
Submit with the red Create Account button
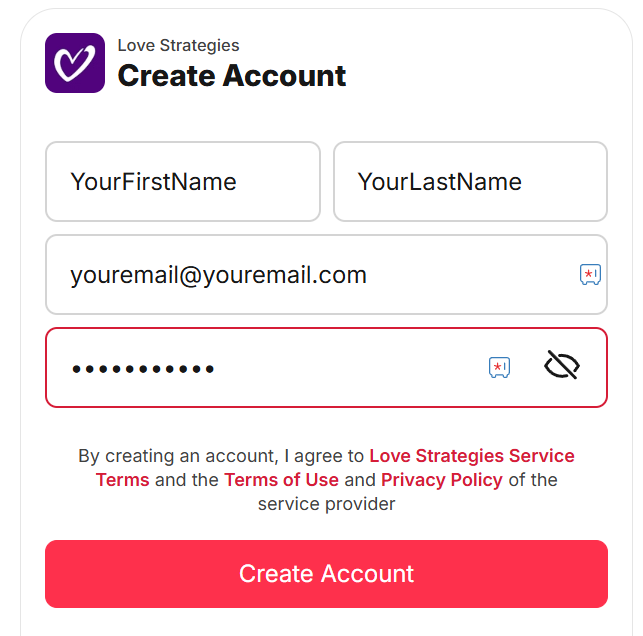coord(326,574)
